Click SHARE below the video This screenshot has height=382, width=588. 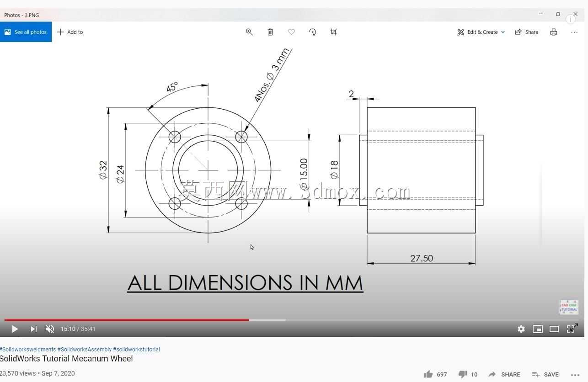tap(504, 374)
